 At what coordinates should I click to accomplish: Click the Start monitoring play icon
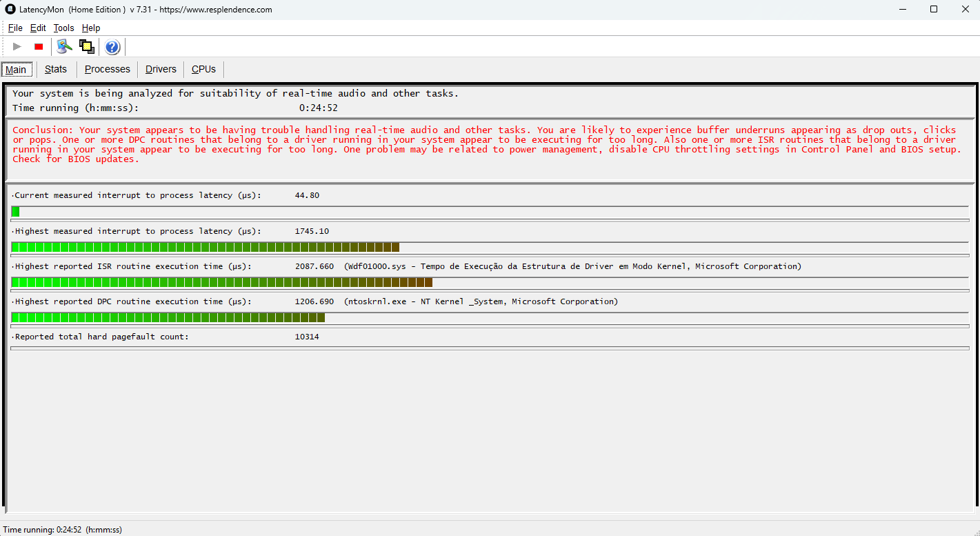(17, 47)
